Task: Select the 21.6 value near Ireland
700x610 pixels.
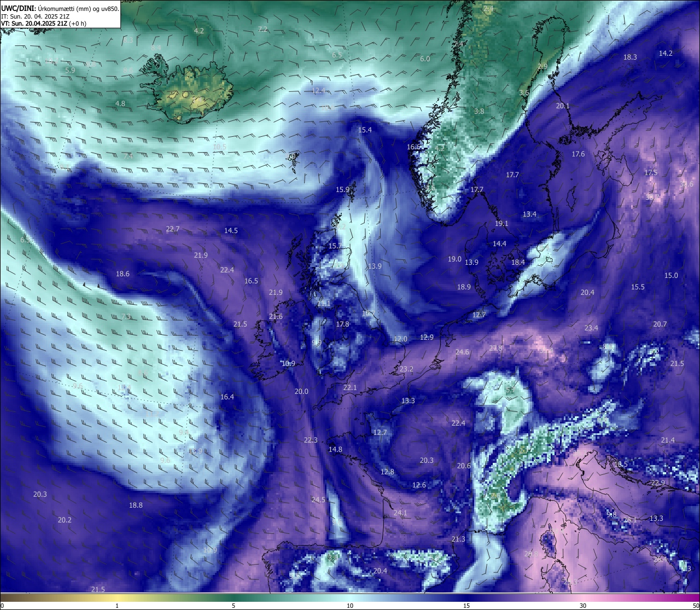Action: pyautogui.click(x=276, y=316)
